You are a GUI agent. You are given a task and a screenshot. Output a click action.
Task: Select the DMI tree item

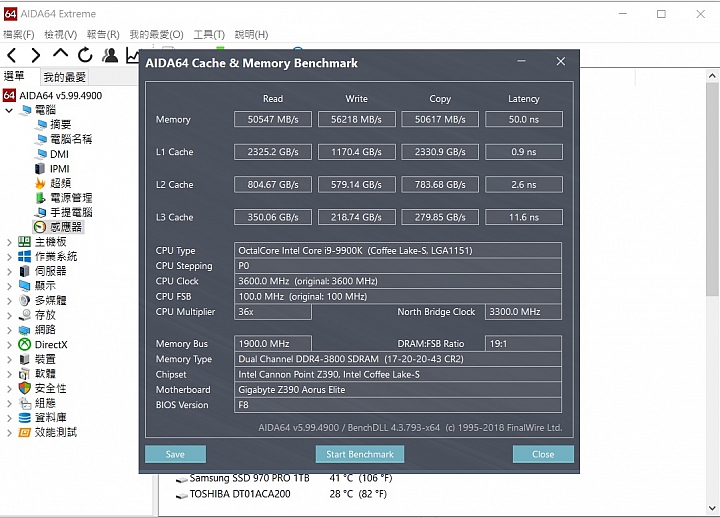point(59,154)
